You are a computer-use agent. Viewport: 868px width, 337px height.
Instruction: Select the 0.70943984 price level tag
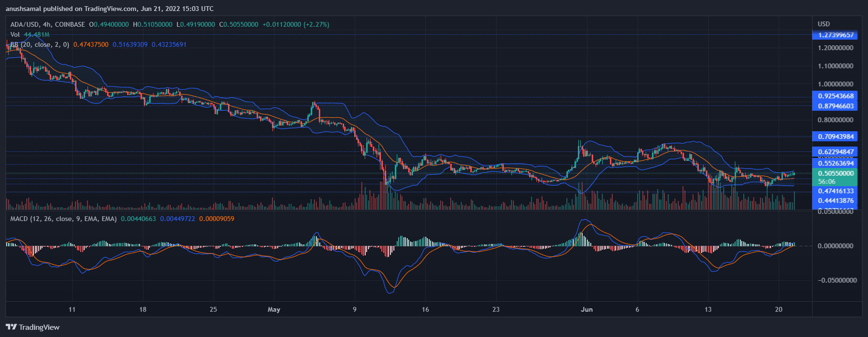835,137
